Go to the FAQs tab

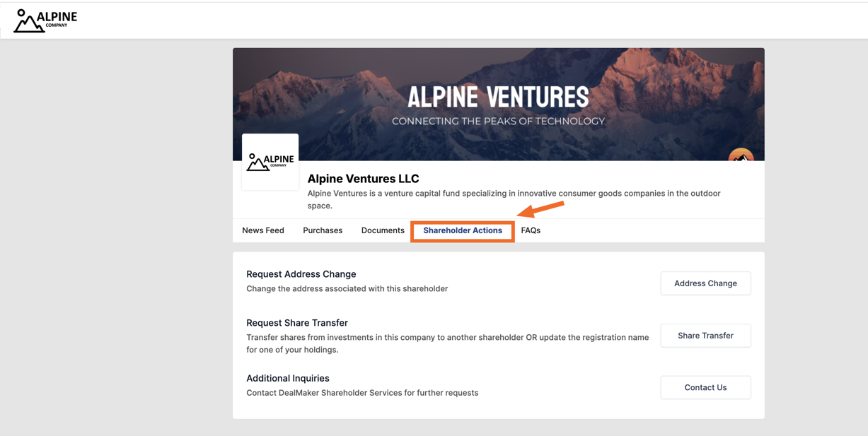point(531,230)
